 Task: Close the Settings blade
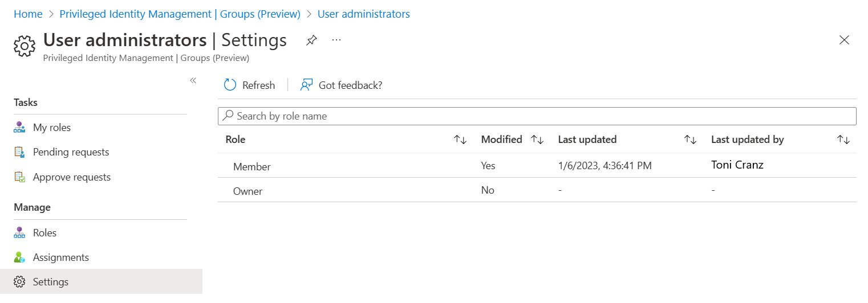844,40
